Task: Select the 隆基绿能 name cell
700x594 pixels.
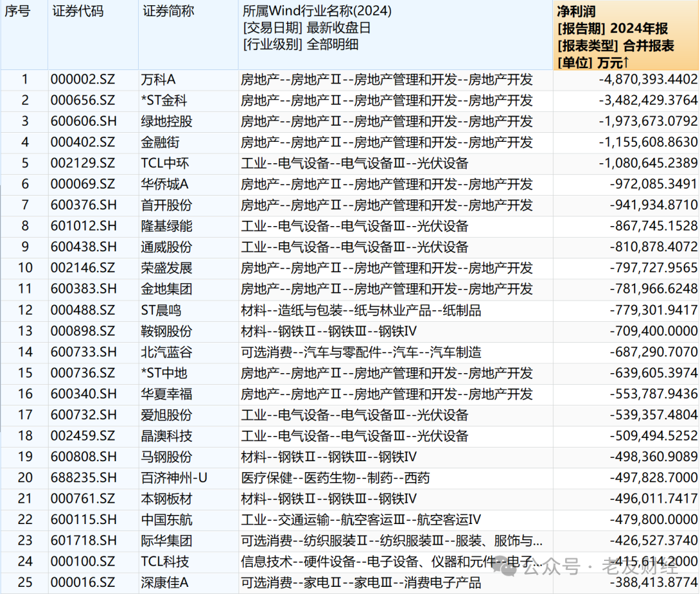Action: pyautogui.click(x=189, y=227)
